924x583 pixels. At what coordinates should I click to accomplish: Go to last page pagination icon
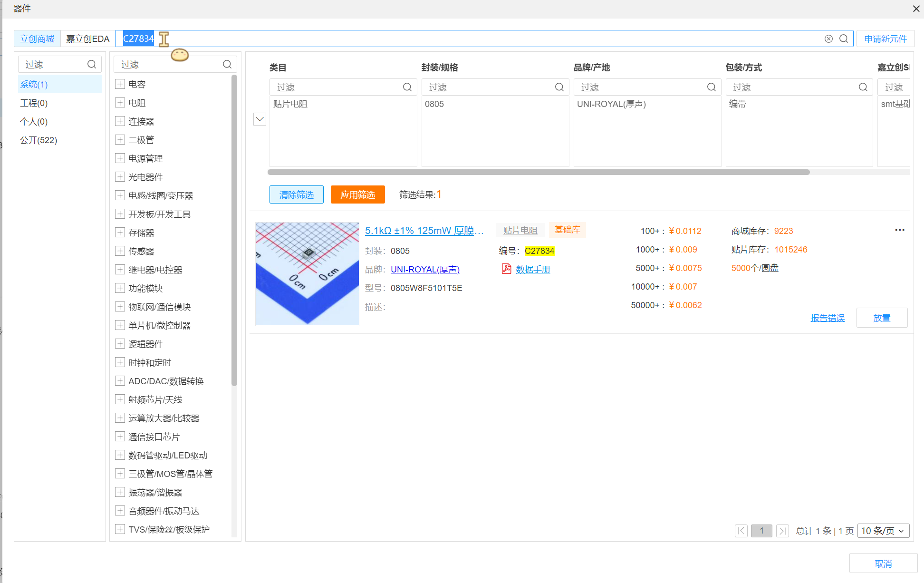pos(782,531)
